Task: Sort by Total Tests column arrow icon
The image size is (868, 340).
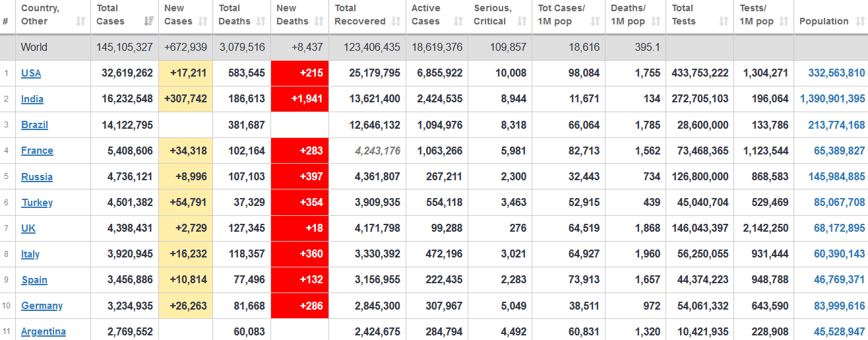Action: tap(724, 21)
